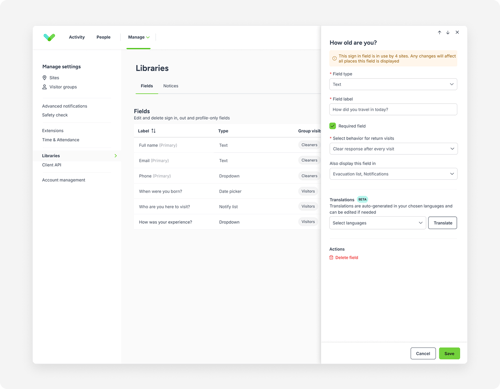Open Visitor groups settings
Screen dimensions: 500x389
pos(63,87)
